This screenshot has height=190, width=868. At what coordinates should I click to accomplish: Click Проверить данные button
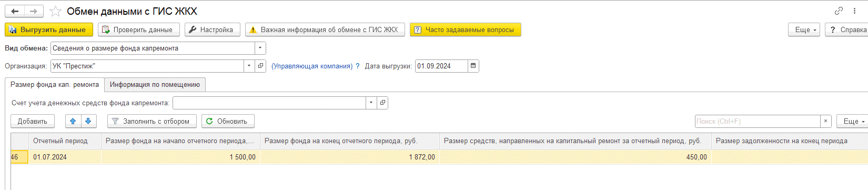click(x=139, y=29)
